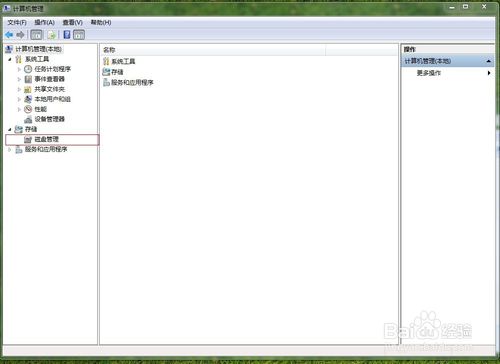The height and width of the screenshot is (364, 500).
Task: Click the Back arrow toolbar icon
Action: (9, 35)
